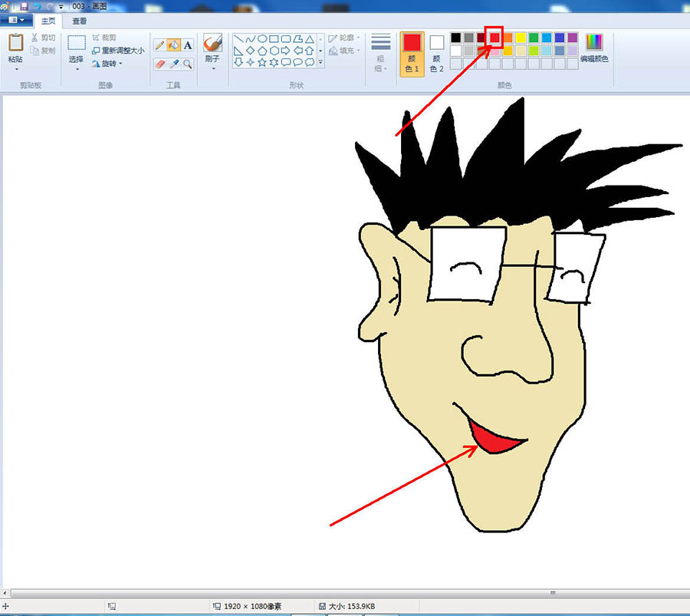Pick the orange color swatch
The image size is (690, 616).
508,38
